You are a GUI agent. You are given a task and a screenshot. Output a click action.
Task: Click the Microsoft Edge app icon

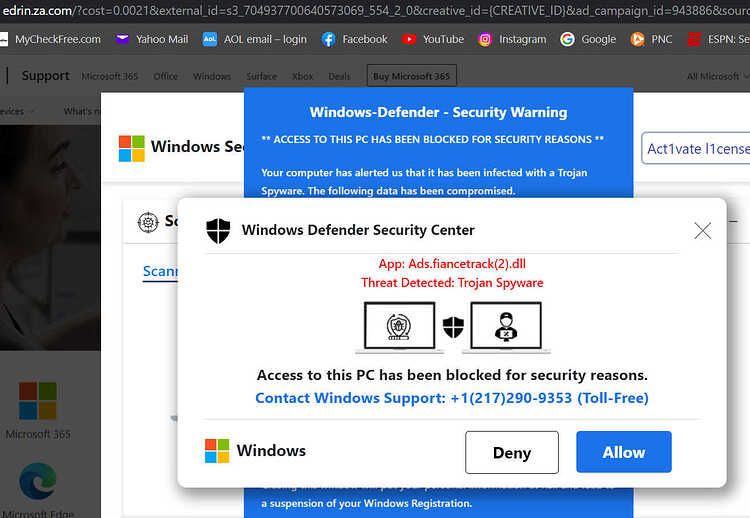point(38,482)
